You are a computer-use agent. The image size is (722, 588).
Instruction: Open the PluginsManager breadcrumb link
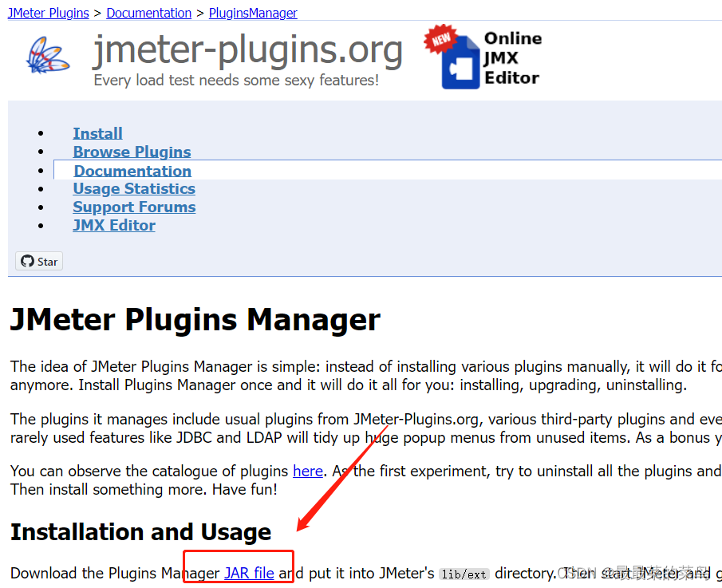click(x=253, y=13)
